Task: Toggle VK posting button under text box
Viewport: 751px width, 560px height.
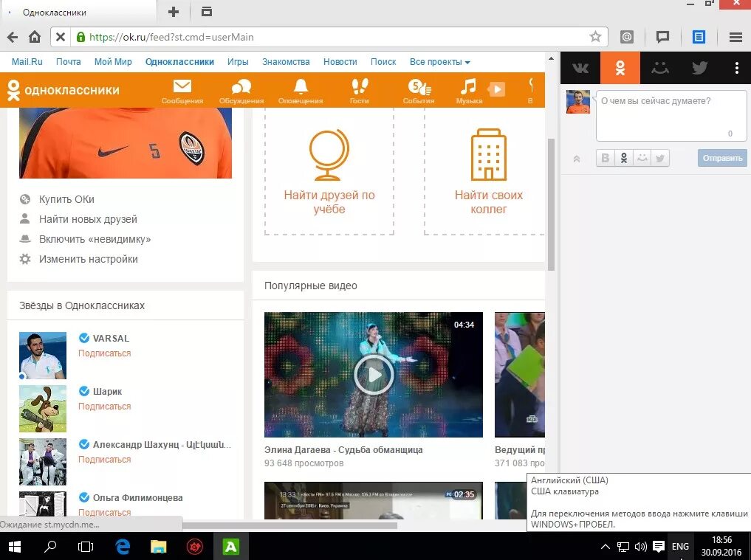Action: coord(606,158)
